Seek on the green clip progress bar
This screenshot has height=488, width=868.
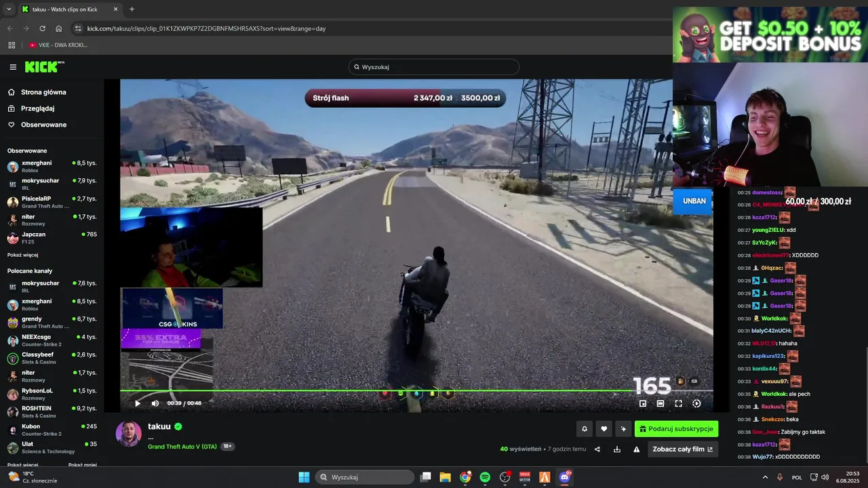pyautogui.click(x=416, y=391)
